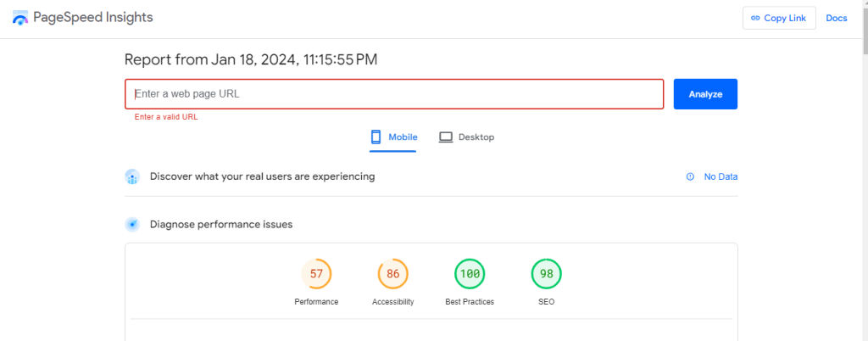Click the vertical scrollbar thumb
This screenshot has height=341, width=868.
pos(865,28)
